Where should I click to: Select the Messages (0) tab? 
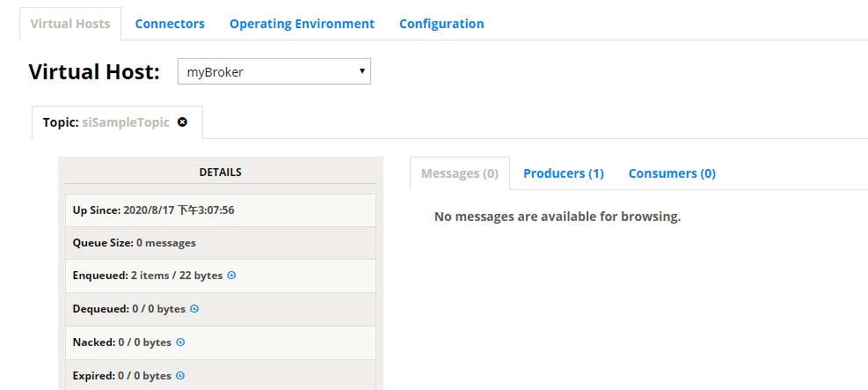(x=459, y=173)
